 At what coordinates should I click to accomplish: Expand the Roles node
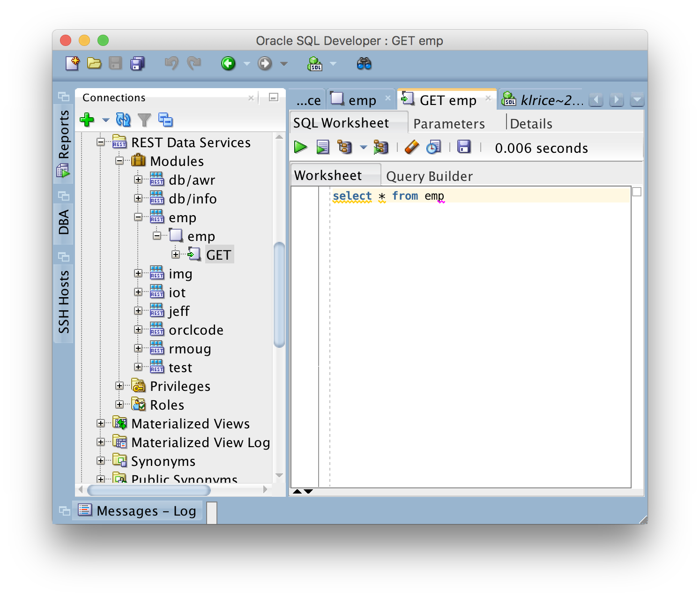(x=119, y=404)
